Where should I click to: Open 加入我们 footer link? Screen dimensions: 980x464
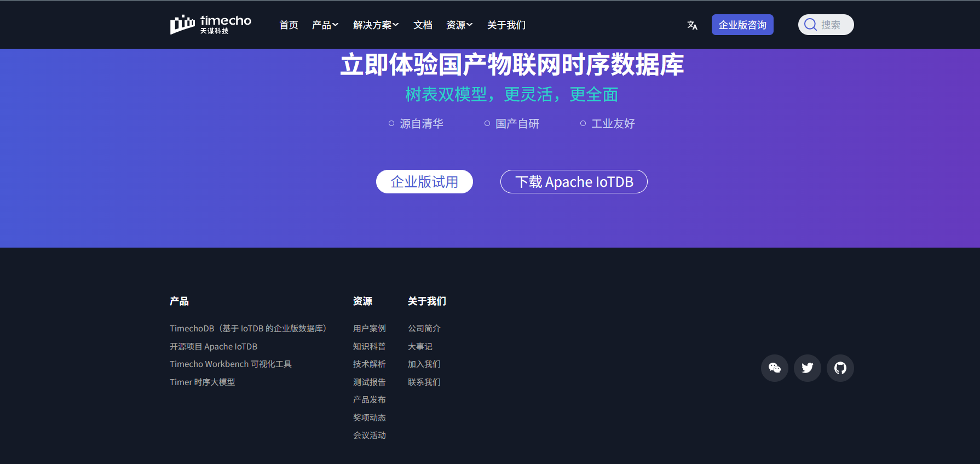point(424,364)
